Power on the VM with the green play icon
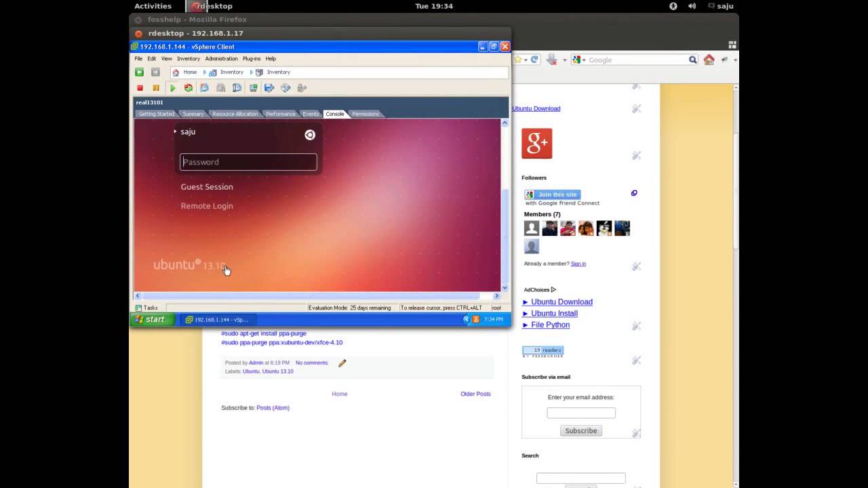This screenshot has height=488, width=868. click(x=172, y=88)
